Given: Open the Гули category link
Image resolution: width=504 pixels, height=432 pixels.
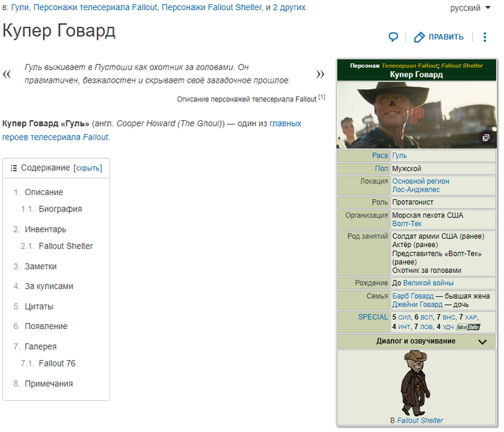Looking at the screenshot, I should click(20, 7).
